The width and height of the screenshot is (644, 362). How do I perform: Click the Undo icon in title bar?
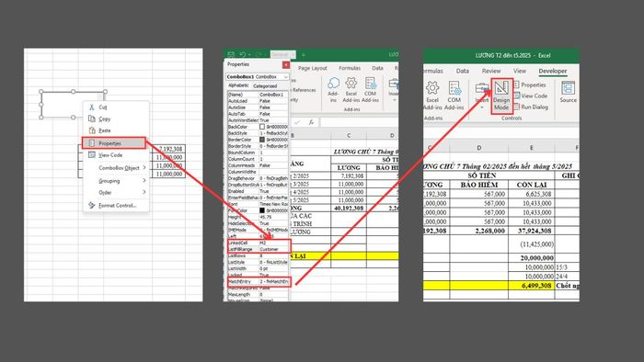point(242,54)
